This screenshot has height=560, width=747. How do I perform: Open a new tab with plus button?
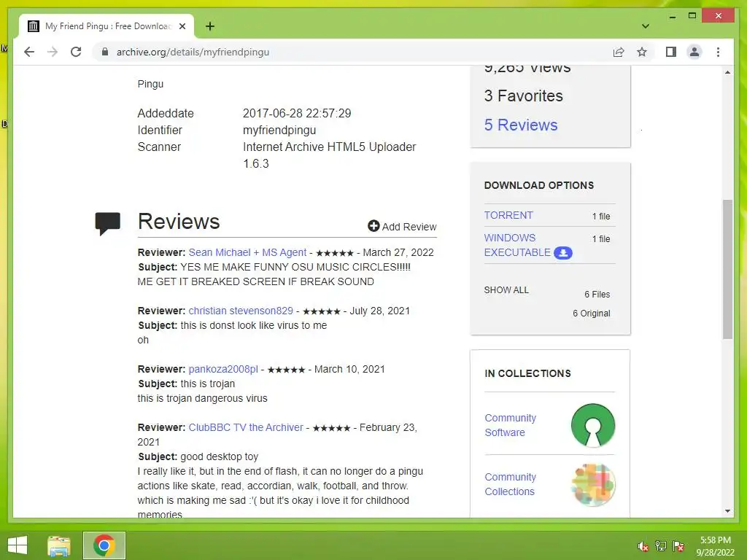tap(209, 26)
